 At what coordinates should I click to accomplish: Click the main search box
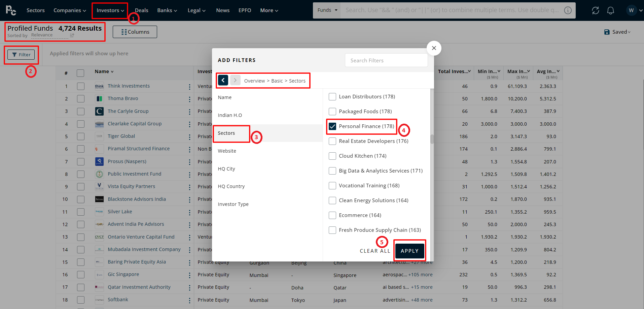(x=453, y=10)
